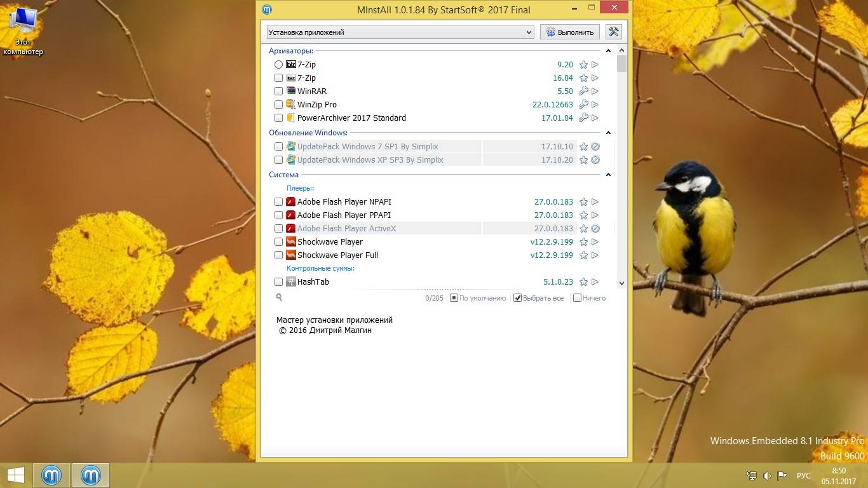Open settings with the wrench-and-hammer icon
This screenshot has height=488, width=868.
pyautogui.click(x=613, y=32)
